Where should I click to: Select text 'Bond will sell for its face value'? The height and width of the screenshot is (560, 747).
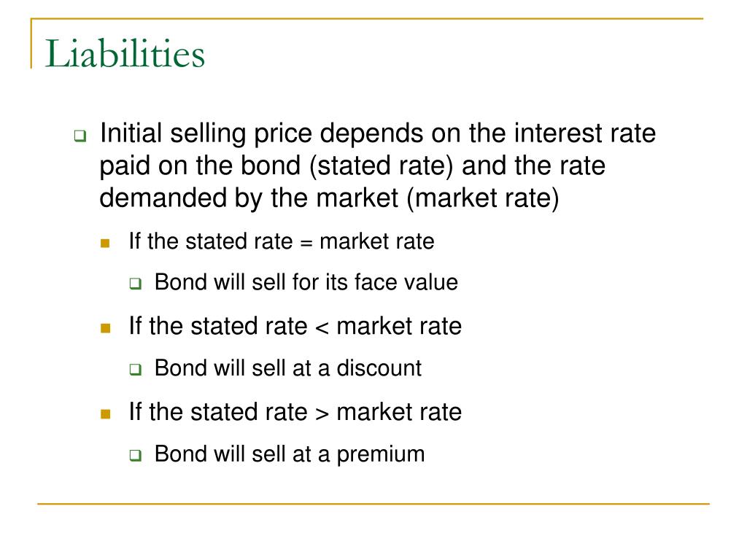point(306,282)
